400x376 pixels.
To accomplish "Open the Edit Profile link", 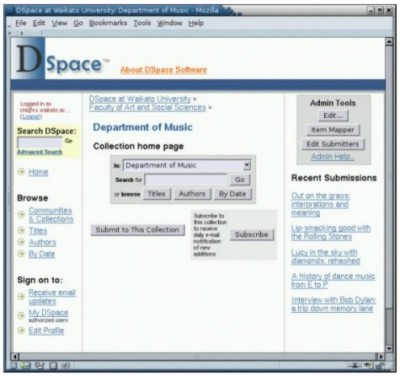I will coord(46,331).
